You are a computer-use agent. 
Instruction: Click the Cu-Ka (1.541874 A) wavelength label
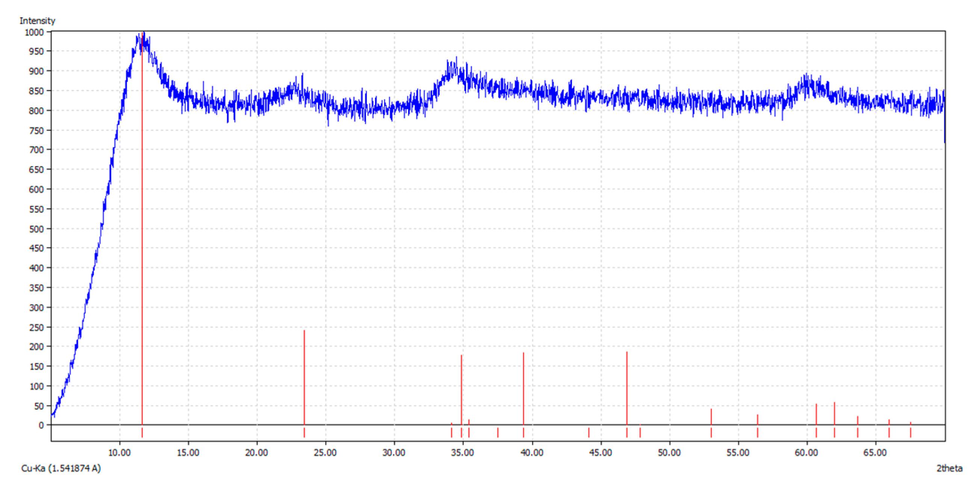tap(61, 468)
